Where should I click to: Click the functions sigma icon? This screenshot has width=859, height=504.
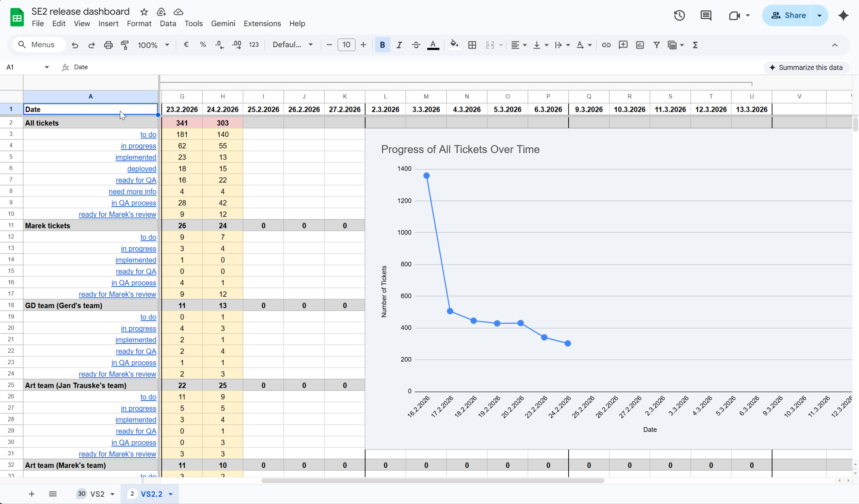pyautogui.click(x=695, y=45)
